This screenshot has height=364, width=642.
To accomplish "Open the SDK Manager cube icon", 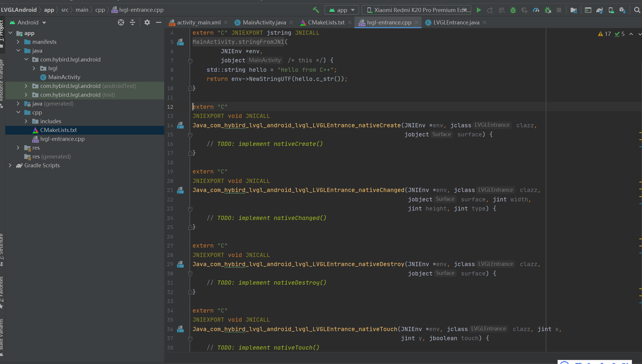I will pyautogui.click(x=622, y=10).
